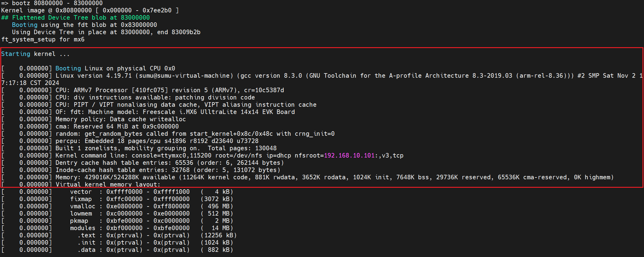Click the bootz 80800000 command line
Screen dimensions: 644x257
[x=52, y=3]
